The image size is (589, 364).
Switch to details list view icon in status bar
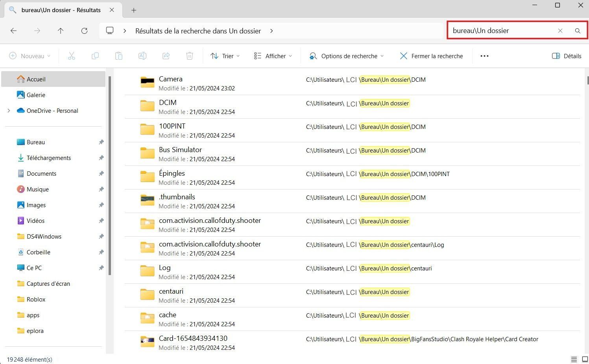[x=574, y=359]
